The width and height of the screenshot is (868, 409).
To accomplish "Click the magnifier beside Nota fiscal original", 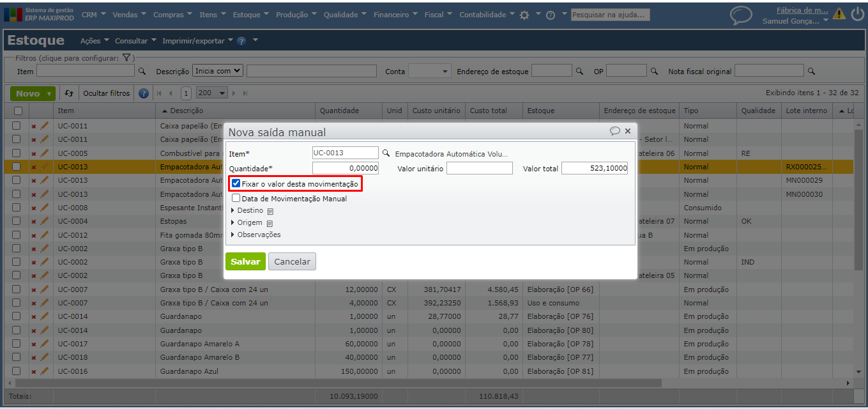I will 811,71.
